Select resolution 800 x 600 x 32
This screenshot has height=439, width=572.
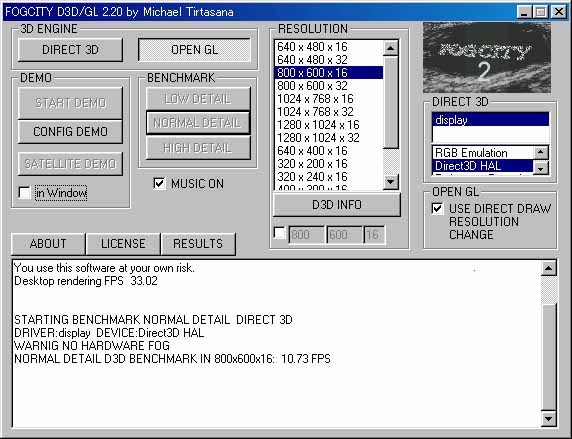[x=329, y=86]
